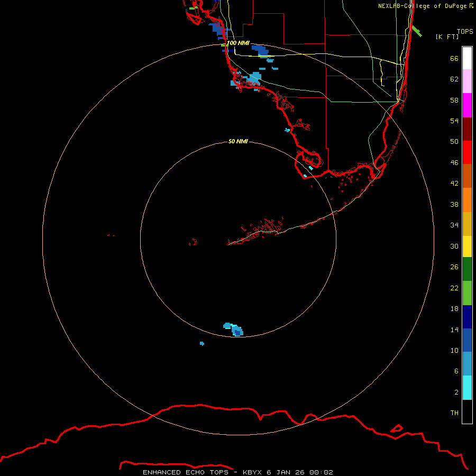The width and height of the screenshot is (476, 476).
Task: Click the black TH threshold swatch
Action: 467,411
